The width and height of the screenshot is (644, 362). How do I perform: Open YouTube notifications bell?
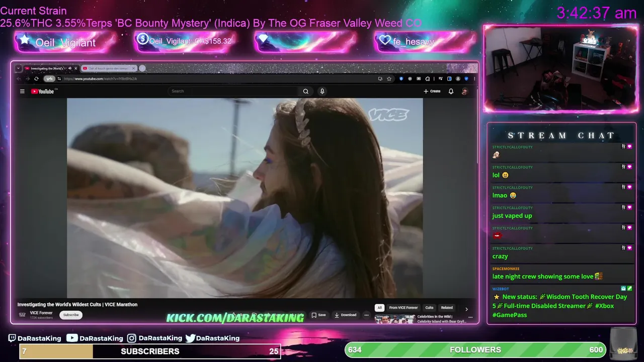click(x=451, y=91)
